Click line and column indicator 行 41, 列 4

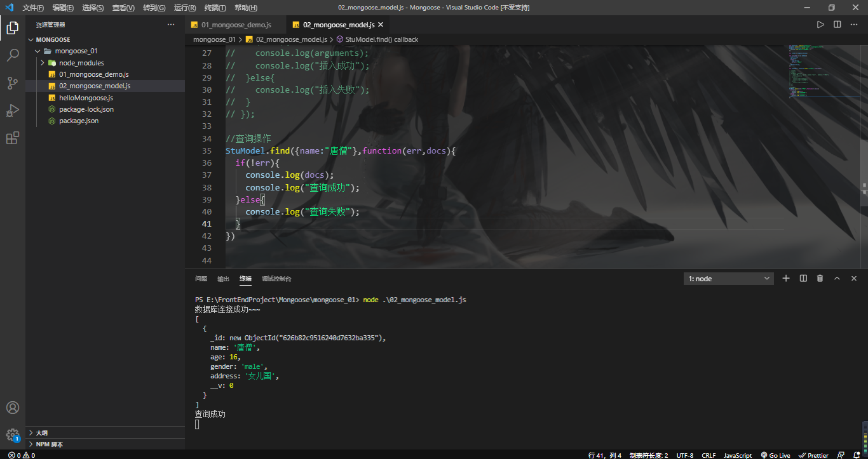coord(605,455)
